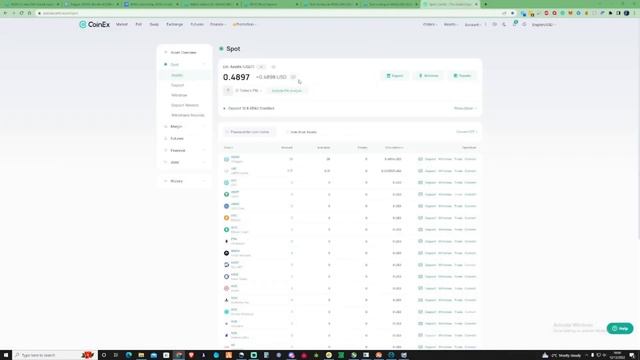Open the Today's PNL dropdown
The height and width of the screenshot is (360, 640).
point(249,91)
